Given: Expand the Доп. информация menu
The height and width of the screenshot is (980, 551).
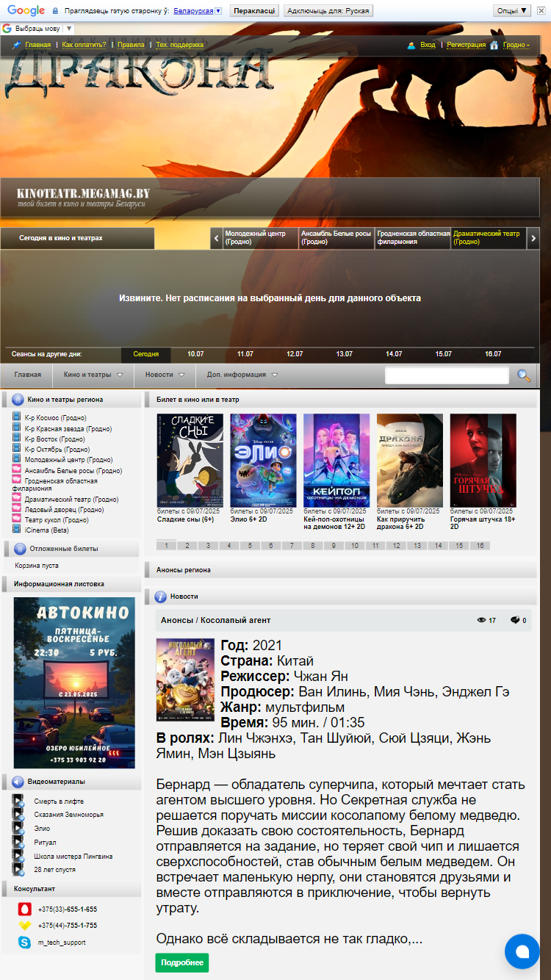Looking at the screenshot, I should (x=242, y=375).
